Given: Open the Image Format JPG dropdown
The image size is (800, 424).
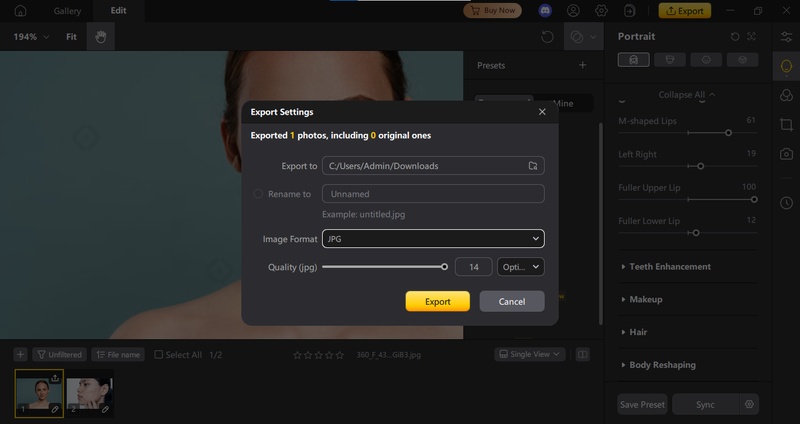Looking at the screenshot, I should click(x=433, y=239).
